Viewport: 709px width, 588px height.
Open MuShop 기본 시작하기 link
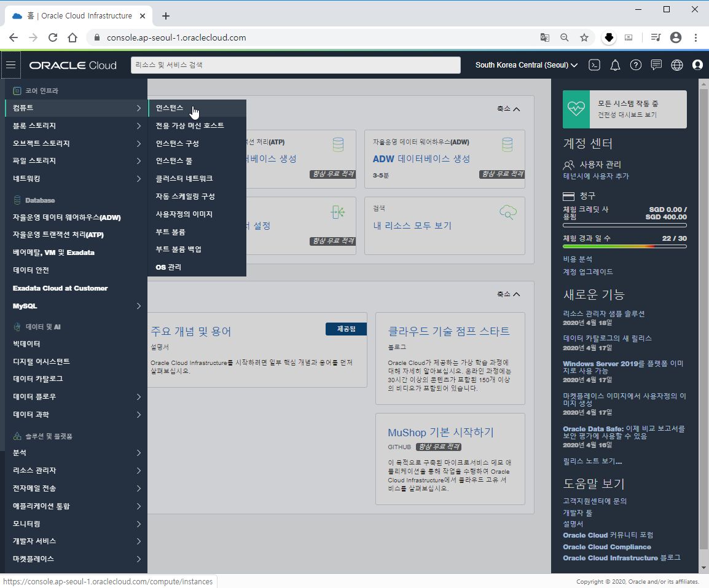tap(441, 433)
